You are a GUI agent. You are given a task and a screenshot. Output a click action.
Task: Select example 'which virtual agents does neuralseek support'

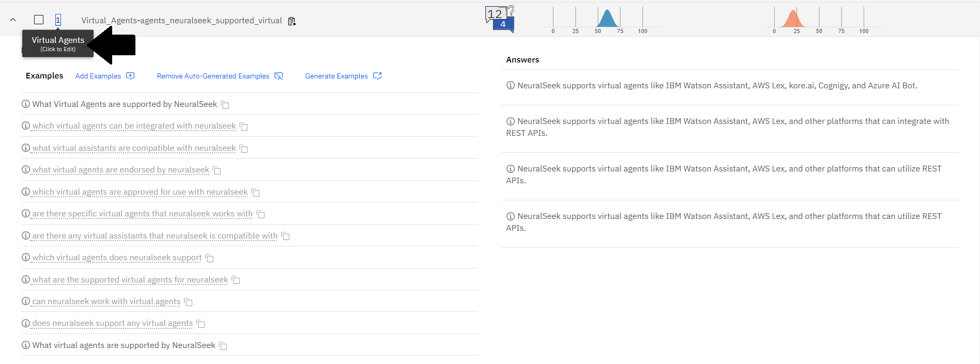coord(117,257)
